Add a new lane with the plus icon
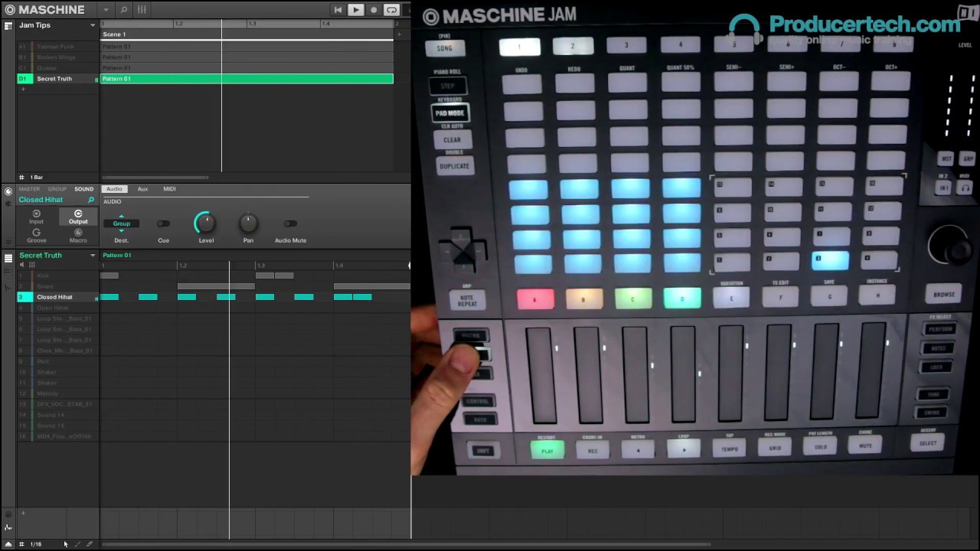Screen dimensions: 980x551 pos(23,513)
